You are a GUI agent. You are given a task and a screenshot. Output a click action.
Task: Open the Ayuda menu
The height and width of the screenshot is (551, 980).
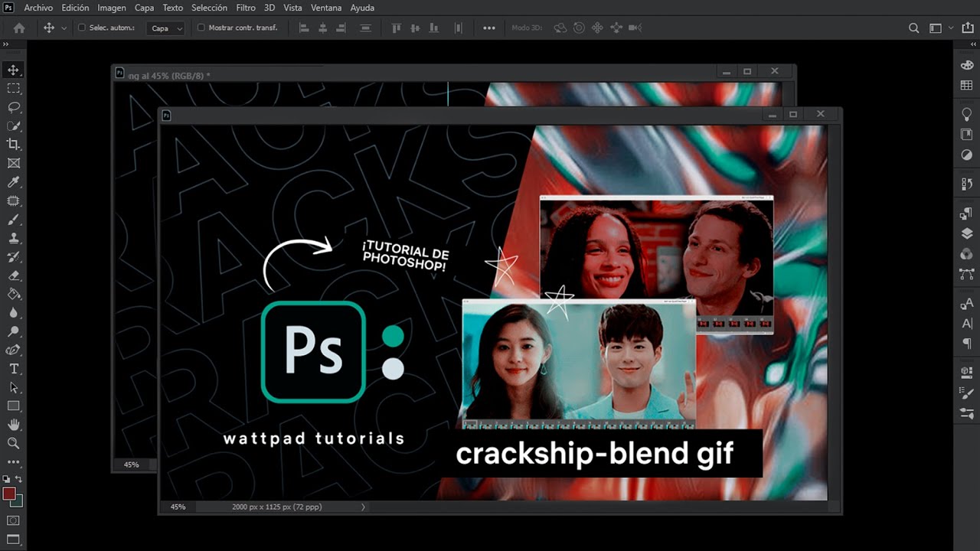(x=362, y=8)
